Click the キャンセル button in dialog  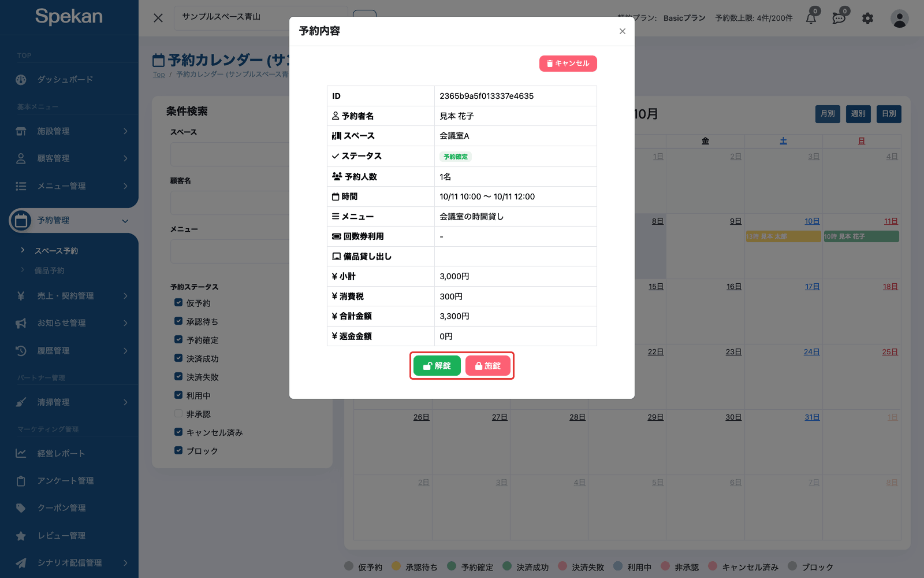pos(568,64)
